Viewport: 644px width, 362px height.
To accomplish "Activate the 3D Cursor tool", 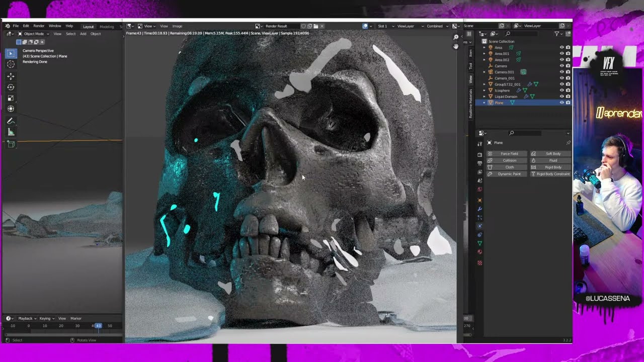I will [11, 64].
